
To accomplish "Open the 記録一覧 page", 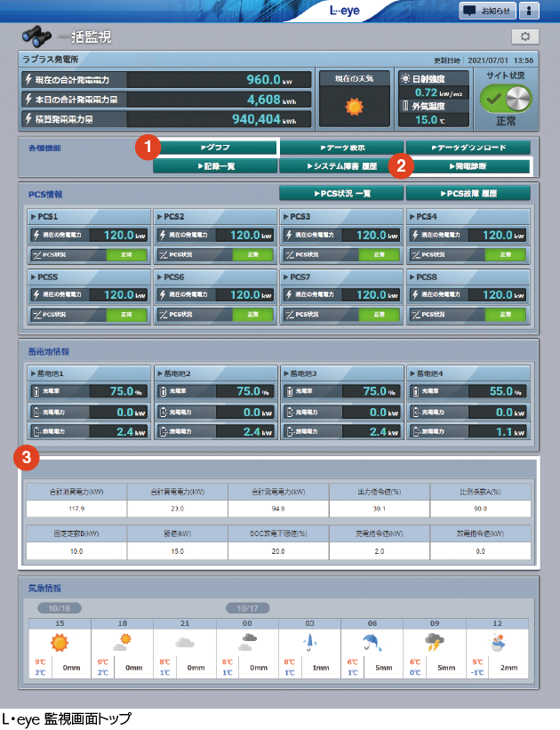I will point(216,166).
